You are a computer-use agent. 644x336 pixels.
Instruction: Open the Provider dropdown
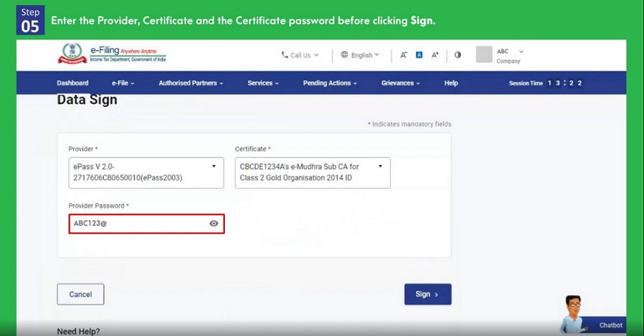(145, 172)
